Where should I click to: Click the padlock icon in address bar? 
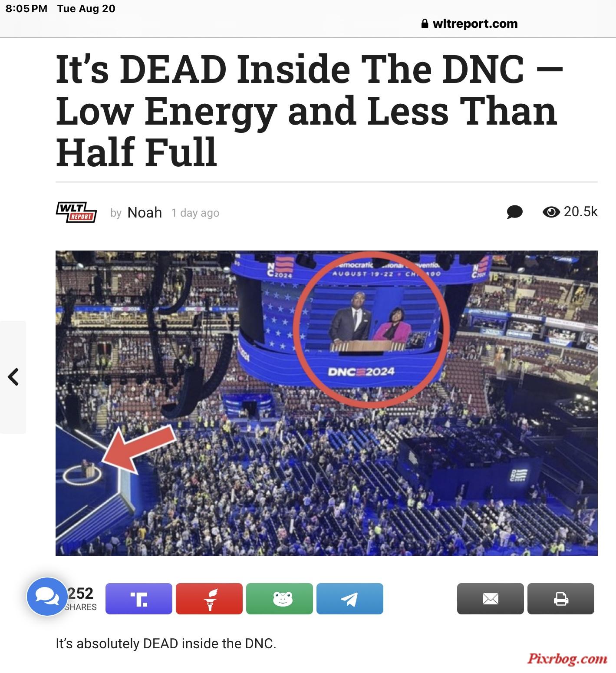pyautogui.click(x=425, y=24)
